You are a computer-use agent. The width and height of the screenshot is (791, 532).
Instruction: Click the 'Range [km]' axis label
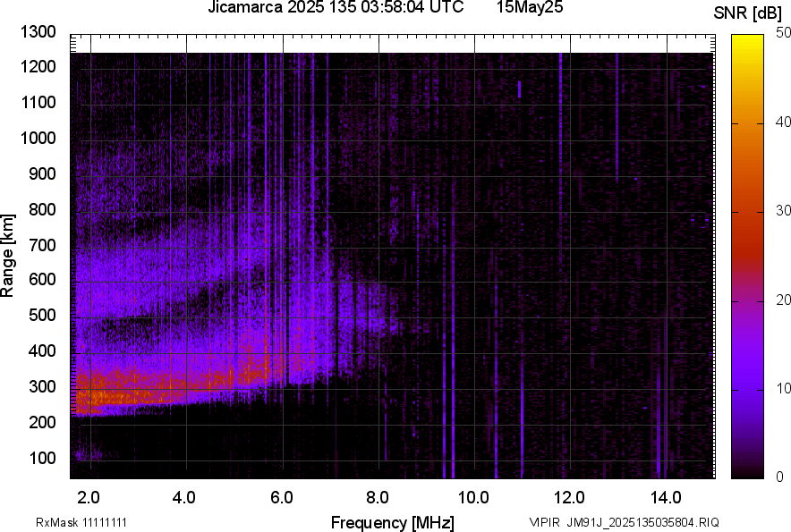click(8, 256)
